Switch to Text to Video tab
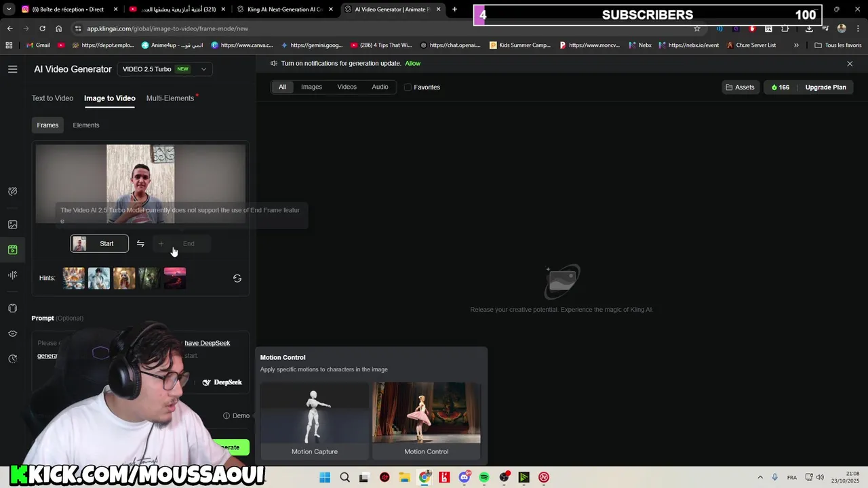Viewport: 868px width, 488px height. pos(52,98)
